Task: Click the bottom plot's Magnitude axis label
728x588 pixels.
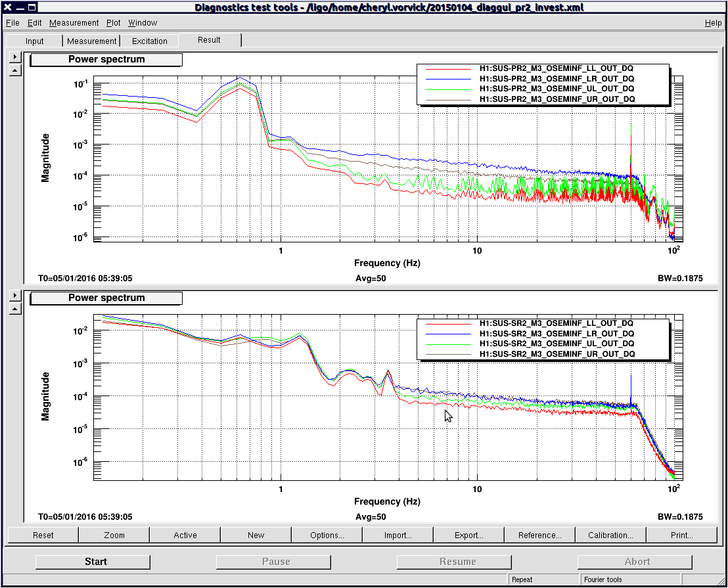Action: click(45, 396)
